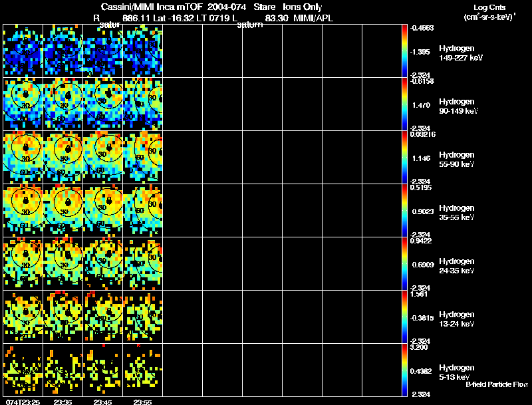Select the 149-227 keV image at 23:45
532x405 pixels.
click(x=103, y=51)
